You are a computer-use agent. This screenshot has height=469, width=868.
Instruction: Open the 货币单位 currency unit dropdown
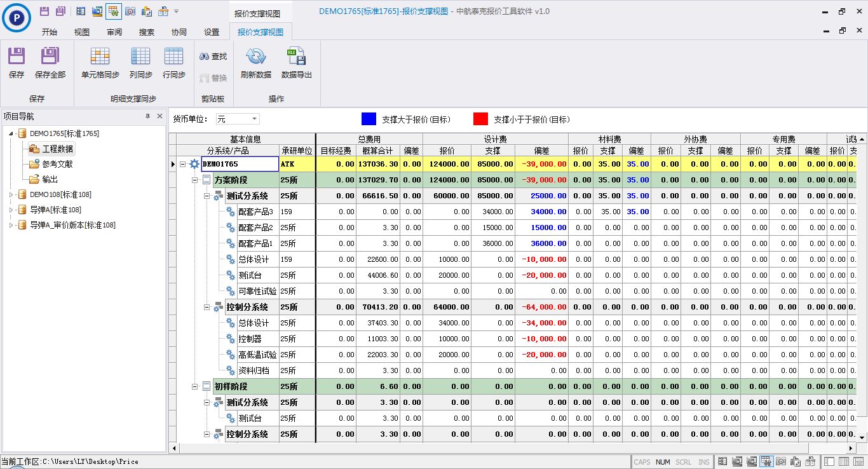pos(254,119)
